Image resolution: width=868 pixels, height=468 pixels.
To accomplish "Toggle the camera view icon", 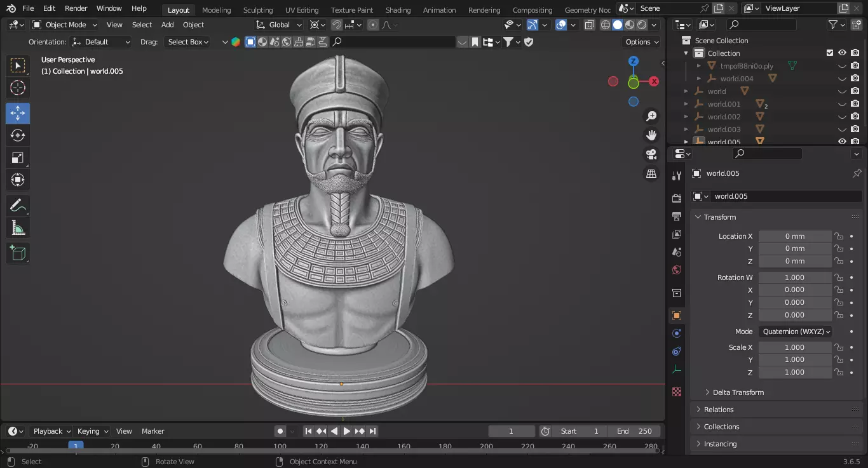I will (651, 154).
